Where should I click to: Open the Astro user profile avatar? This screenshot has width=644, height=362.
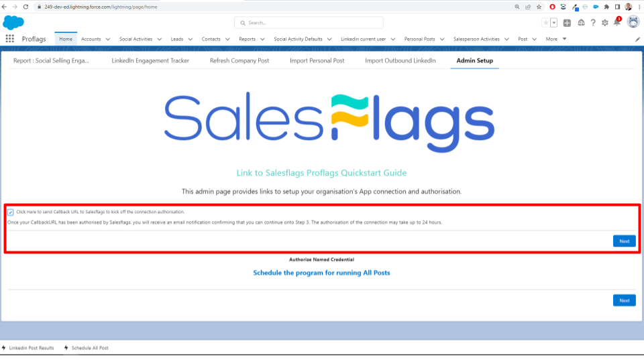[633, 22]
